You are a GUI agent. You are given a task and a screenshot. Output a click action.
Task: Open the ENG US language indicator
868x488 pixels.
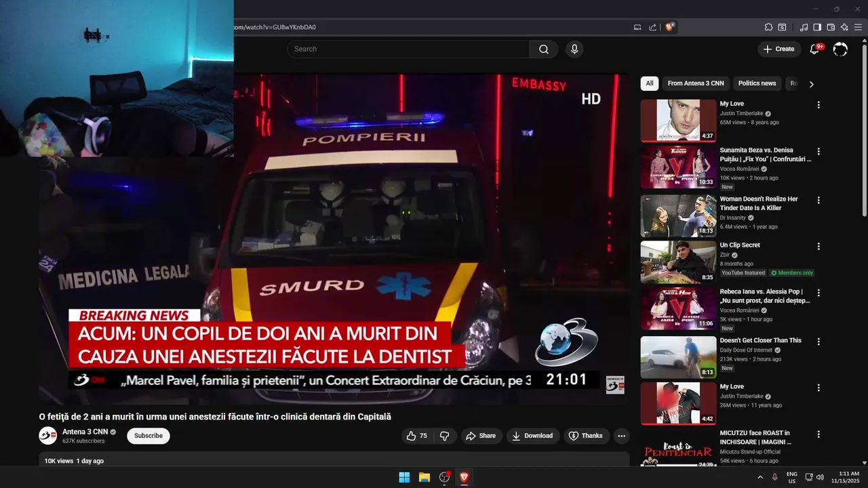791,477
